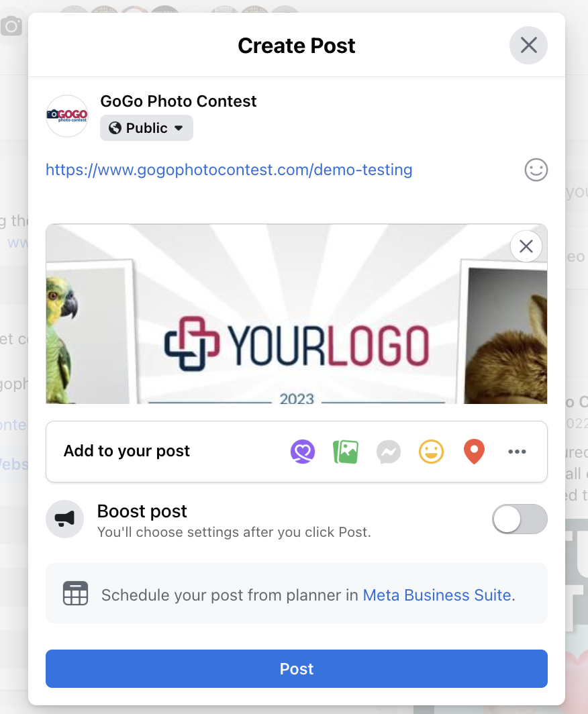Image resolution: width=588 pixels, height=714 pixels.
Task: Click the dropdown arrow beside Public
Action: point(179,128)
